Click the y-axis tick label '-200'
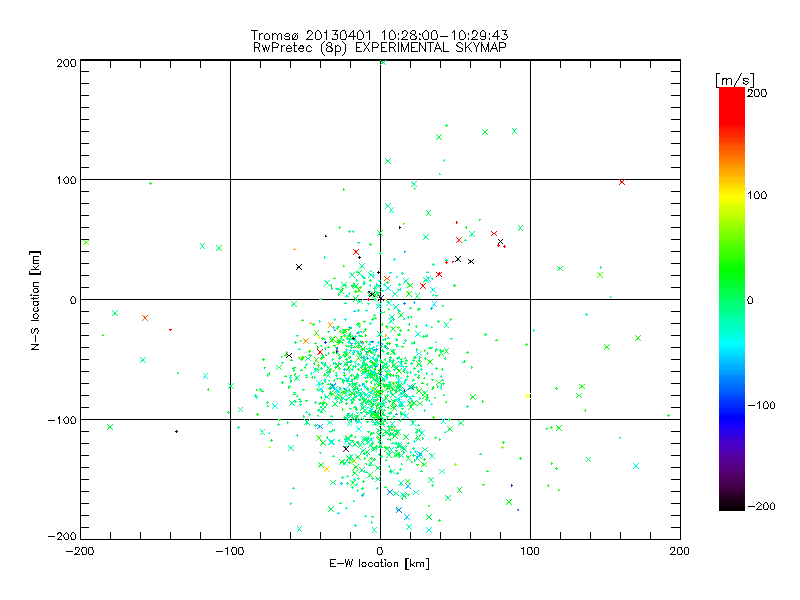 62,536
